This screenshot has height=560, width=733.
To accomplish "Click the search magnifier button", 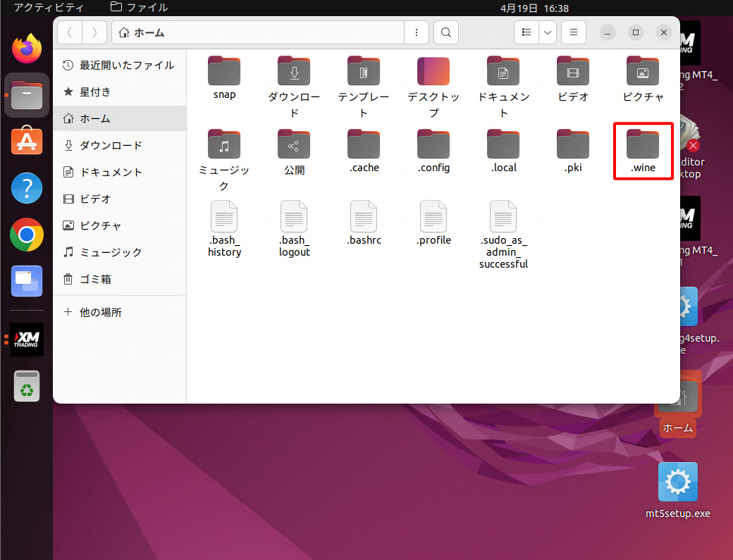I will [x=445, y=32].
